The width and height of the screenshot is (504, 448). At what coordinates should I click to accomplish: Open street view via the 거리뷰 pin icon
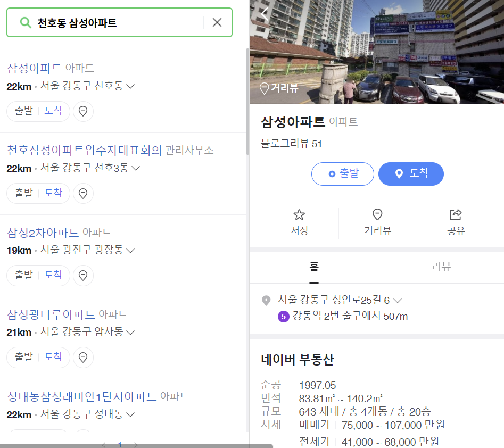(x=377, y=214)
